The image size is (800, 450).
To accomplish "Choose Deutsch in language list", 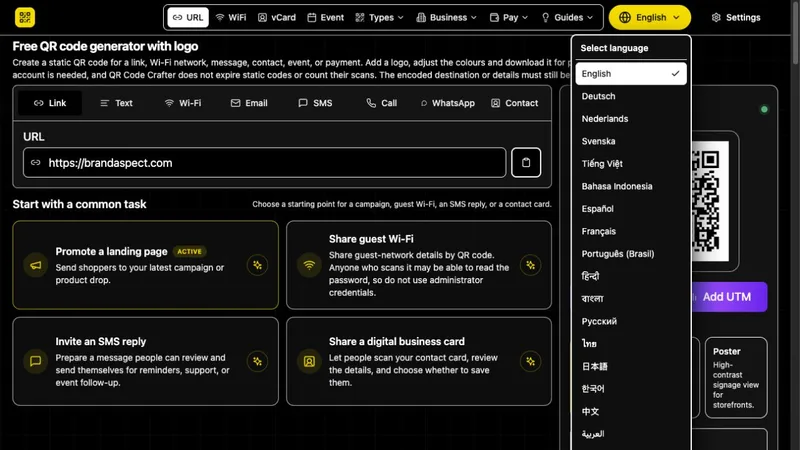I will [x=631, y=96].
